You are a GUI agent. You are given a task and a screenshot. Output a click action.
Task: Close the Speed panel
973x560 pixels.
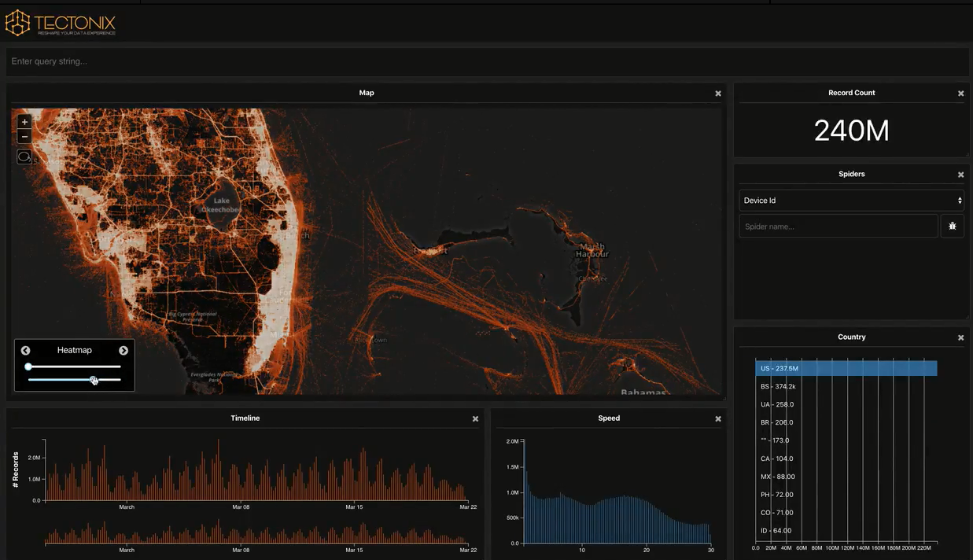(x=717, y=419)
